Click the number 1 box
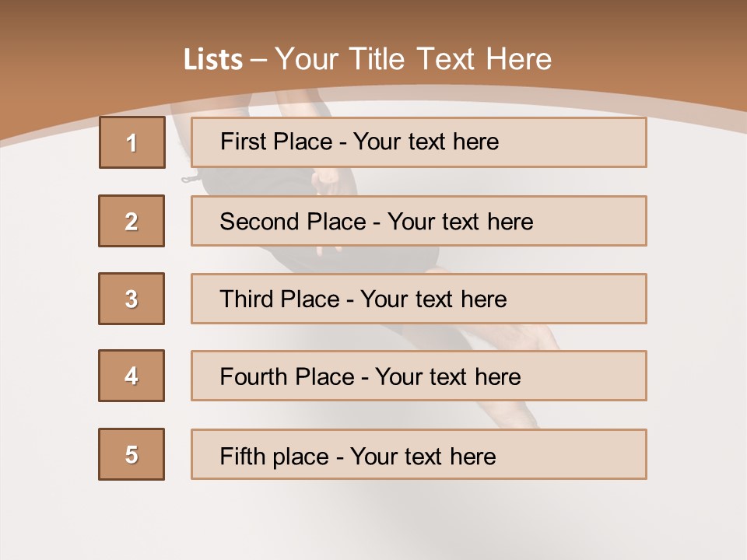The width and height of the screenshot is (747, 560). point(132,142)
